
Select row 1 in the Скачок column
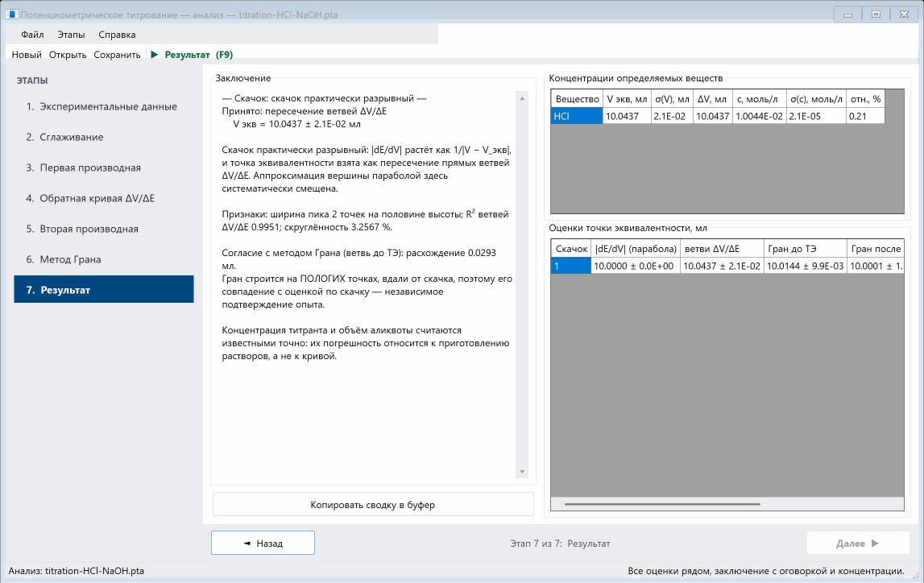tap(571, 267)
